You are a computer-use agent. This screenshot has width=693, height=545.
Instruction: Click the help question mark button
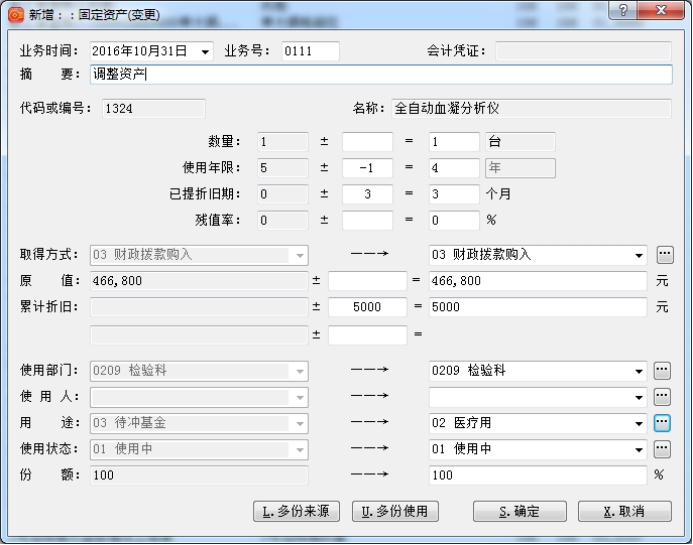tap(623, 10)
